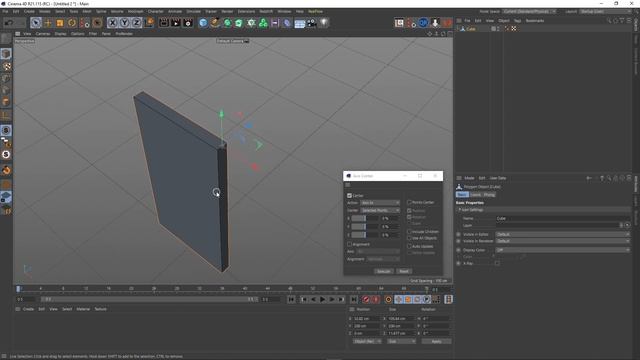The width and height of the screenshot is (640, 360).
Task: Open the viewport Cameras menu
Action: [43, 34]
